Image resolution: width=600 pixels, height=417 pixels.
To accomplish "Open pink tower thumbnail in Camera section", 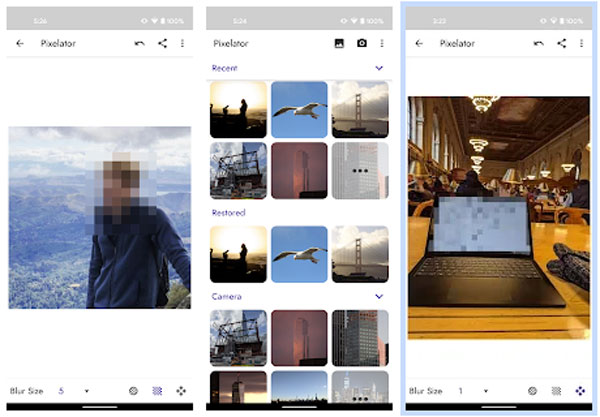I will coord(299,338).
